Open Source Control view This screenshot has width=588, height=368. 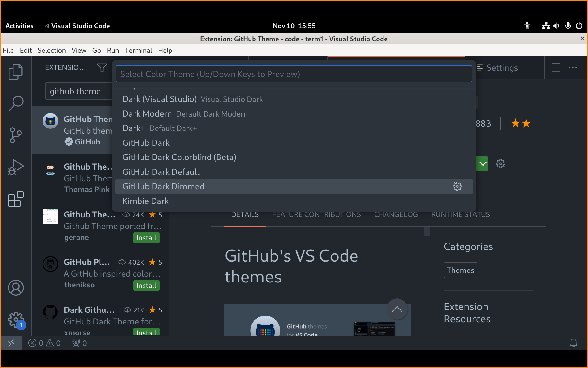pos(16,135)
